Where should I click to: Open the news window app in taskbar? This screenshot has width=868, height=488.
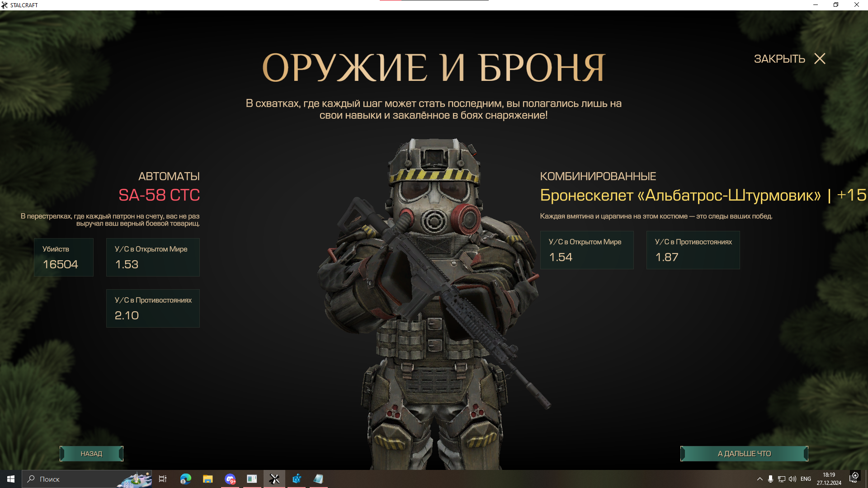252,479
